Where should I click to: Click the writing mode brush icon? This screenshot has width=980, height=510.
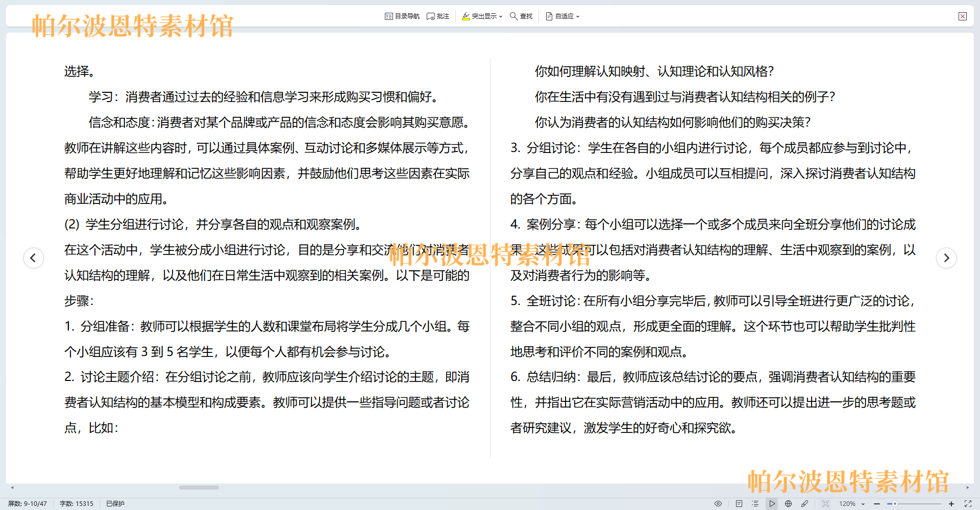tap(805, 503)
